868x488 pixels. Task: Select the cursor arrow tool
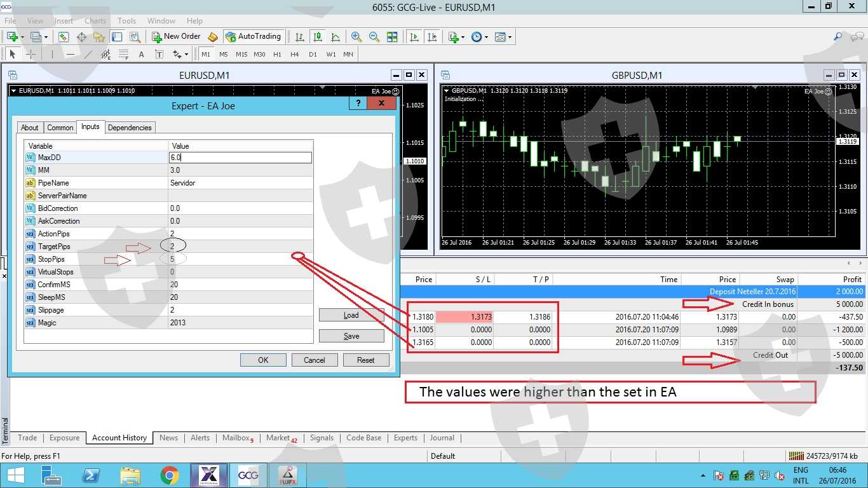12,55
